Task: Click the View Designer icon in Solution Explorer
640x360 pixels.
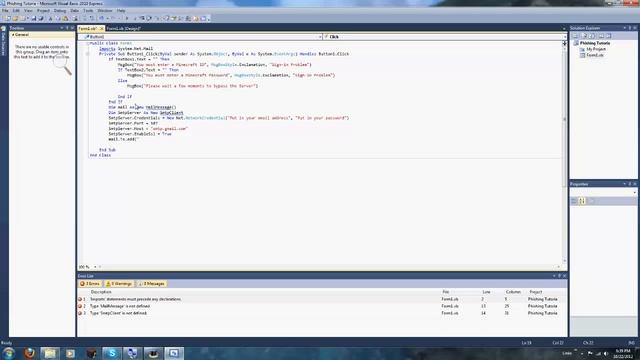Action: [x=609, y=36]
